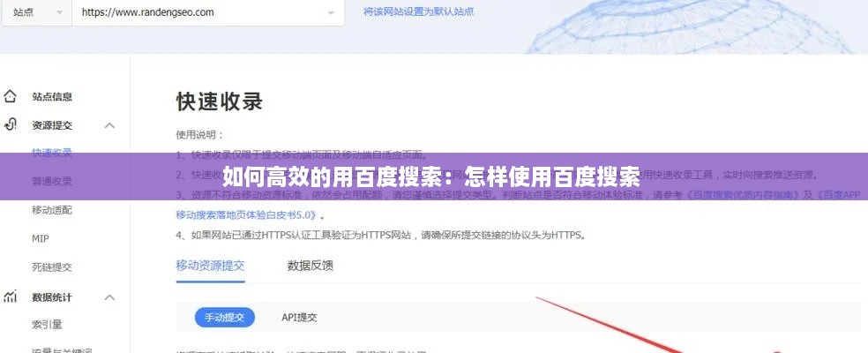Viewport: 868px width, 353px height.
Task: Open the site URL randengseo.com dropdown
Action: tap(208, 12)
